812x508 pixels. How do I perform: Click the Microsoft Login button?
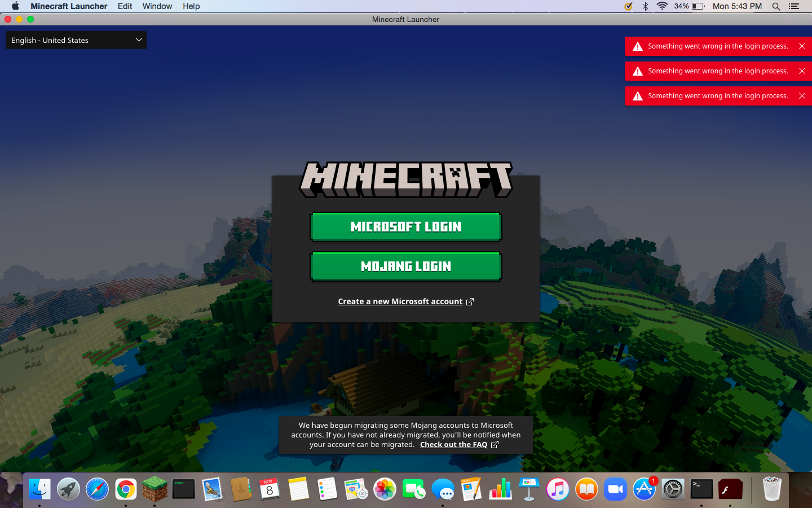pos(406,227)
